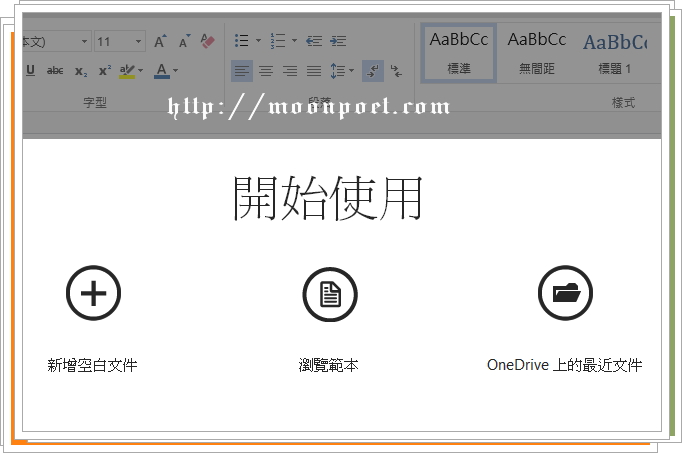Create a new blank document (新增空白文件)

[x=93, y=293]
